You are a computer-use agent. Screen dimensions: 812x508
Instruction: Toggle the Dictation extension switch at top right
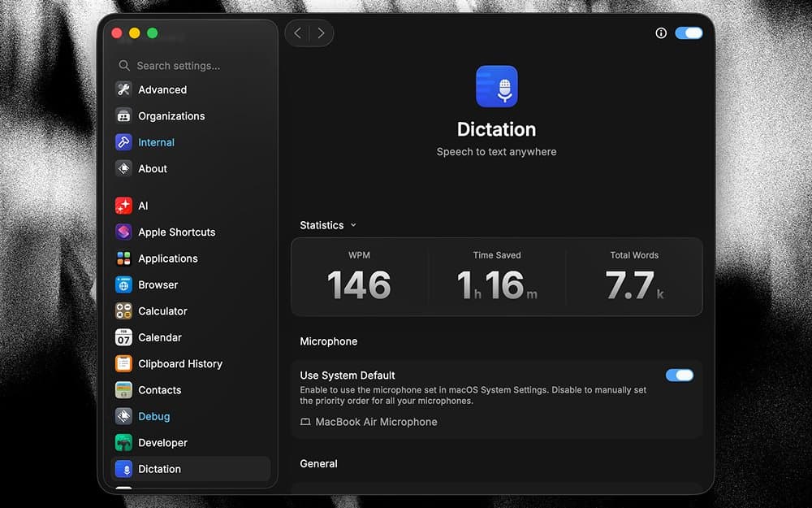coord(689,33)
